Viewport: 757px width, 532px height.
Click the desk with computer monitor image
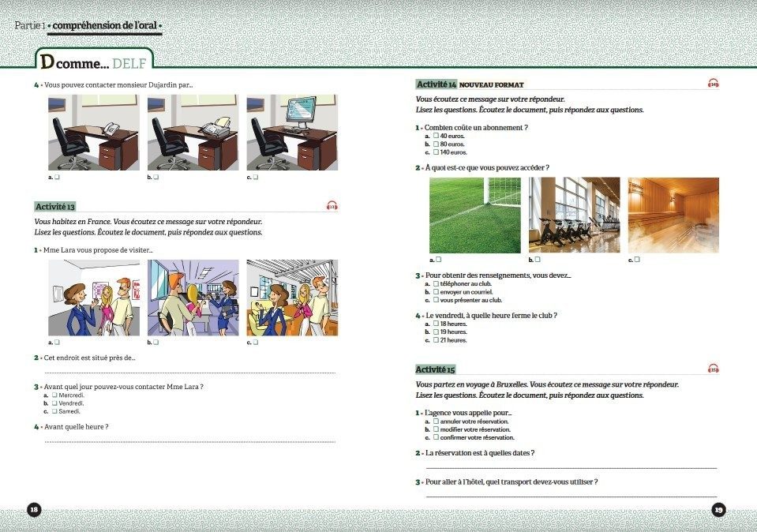coord(291,132)
